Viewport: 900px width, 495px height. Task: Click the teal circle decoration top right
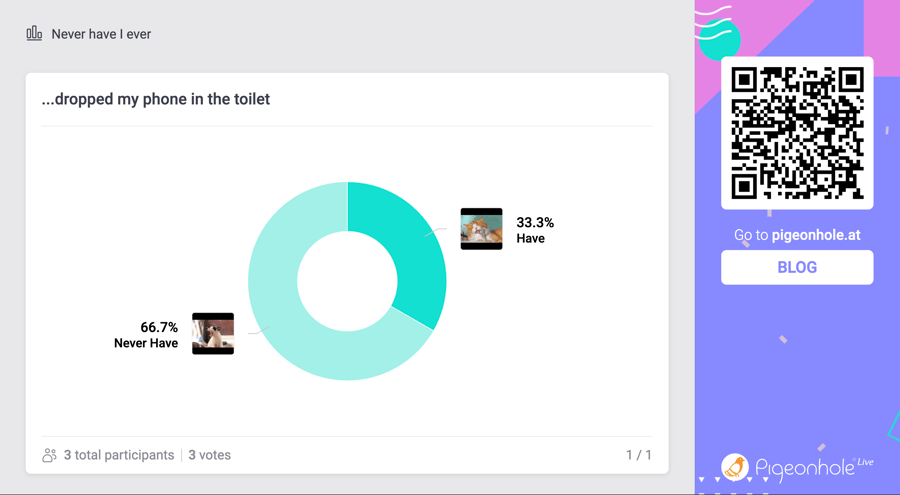(x=719, y=39)
